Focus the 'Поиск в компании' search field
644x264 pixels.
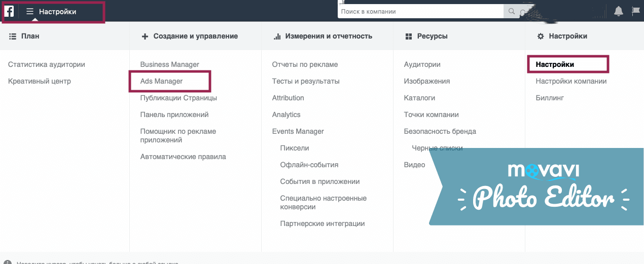coord(420,11)
